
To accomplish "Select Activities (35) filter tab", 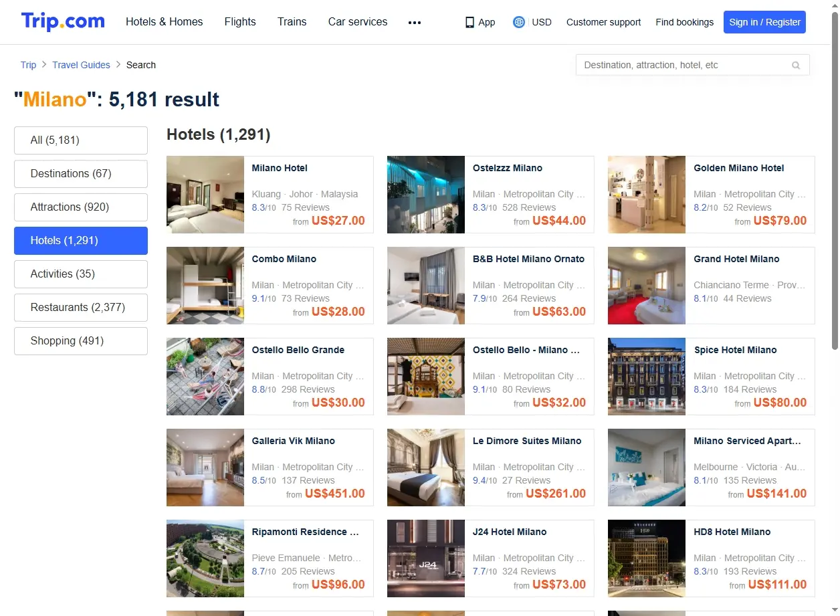I will click(x=81, y=274).
